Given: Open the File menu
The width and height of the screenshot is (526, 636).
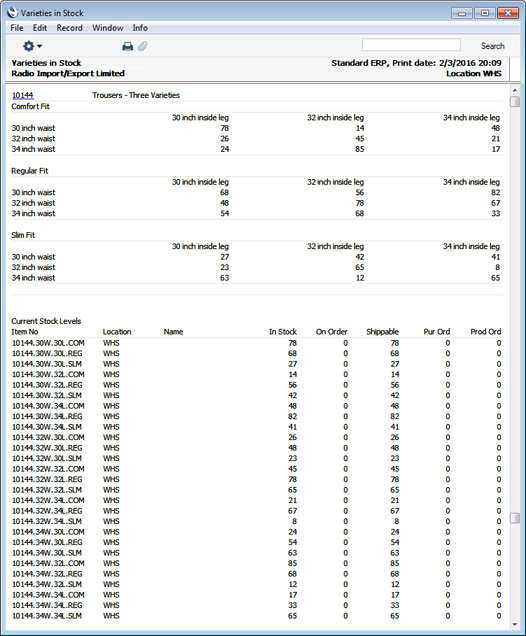Looking at the screenshot, I should click(x=17, y=28).
